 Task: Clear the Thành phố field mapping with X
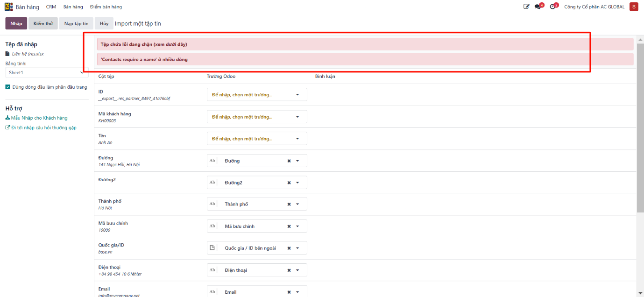coord(289,204)
